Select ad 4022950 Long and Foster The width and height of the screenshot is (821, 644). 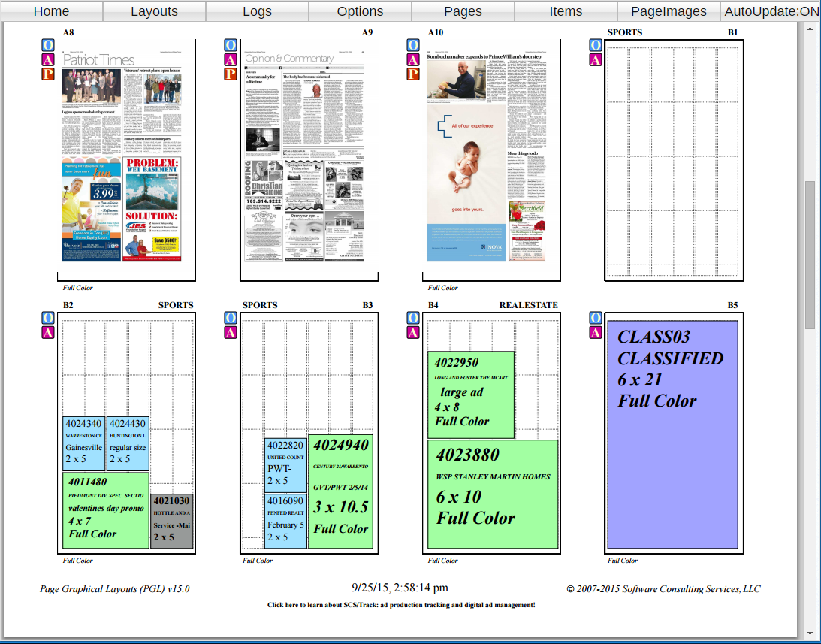click(x=471, y=395)
